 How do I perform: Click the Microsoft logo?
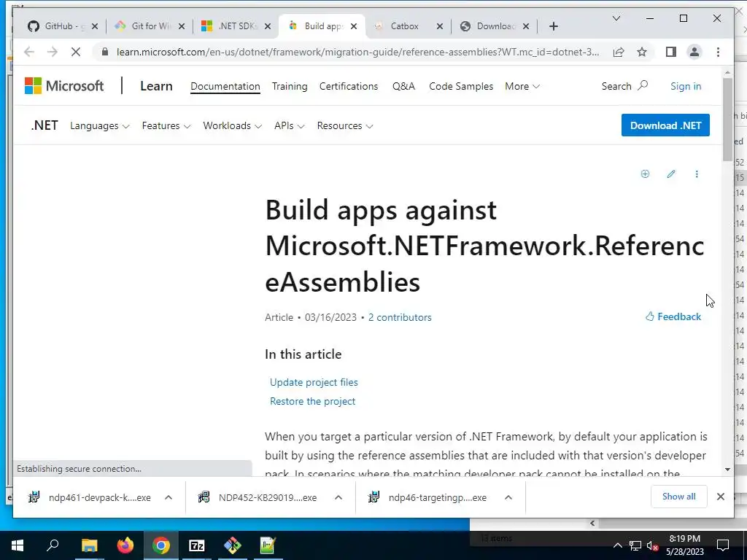coord(64,86)
